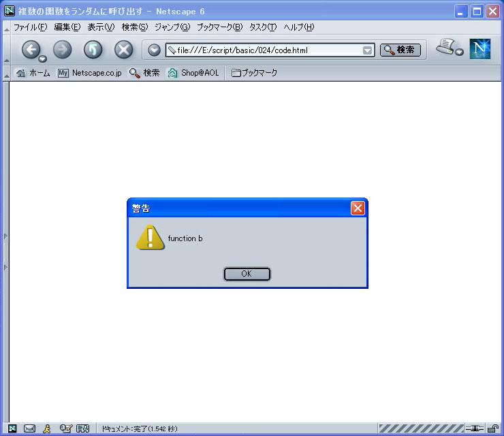Open the ブックマーク folder in the personal toolbar
This screenshot has width=504, height=436.
tap(254, 73)
